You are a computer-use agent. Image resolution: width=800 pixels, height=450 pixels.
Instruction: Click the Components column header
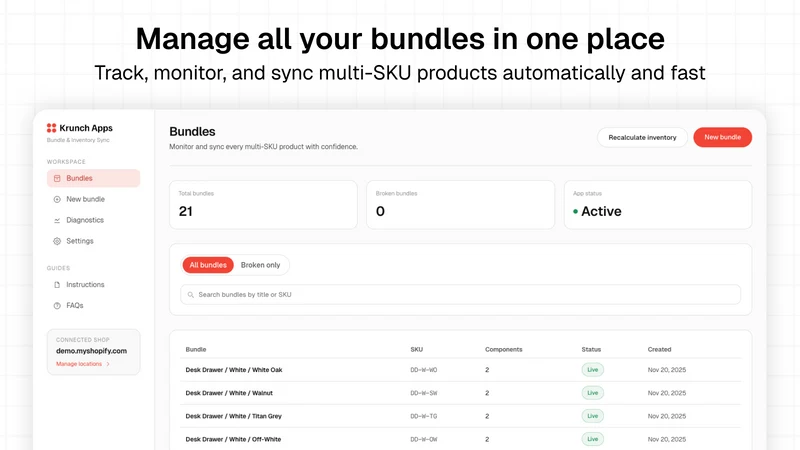tap(504, 349)
